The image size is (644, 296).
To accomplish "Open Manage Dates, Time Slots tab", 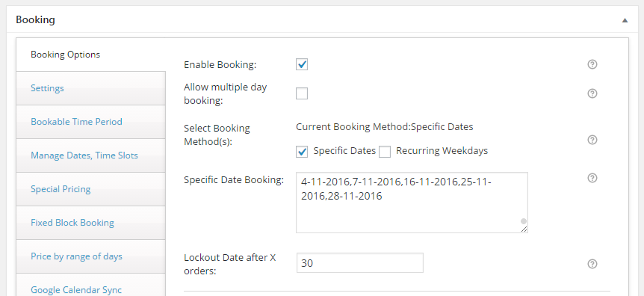I will pyautogui.click(x=90, y=155).
